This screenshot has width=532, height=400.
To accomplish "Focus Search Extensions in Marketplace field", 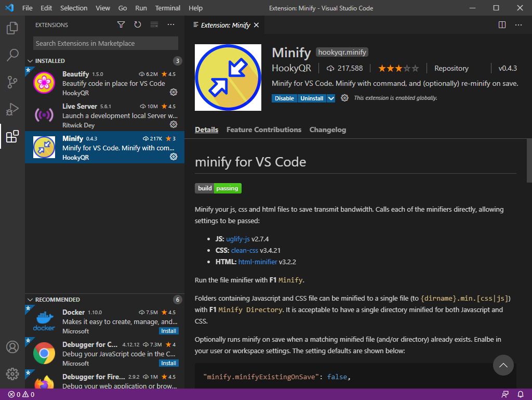I will coord(105,44).
